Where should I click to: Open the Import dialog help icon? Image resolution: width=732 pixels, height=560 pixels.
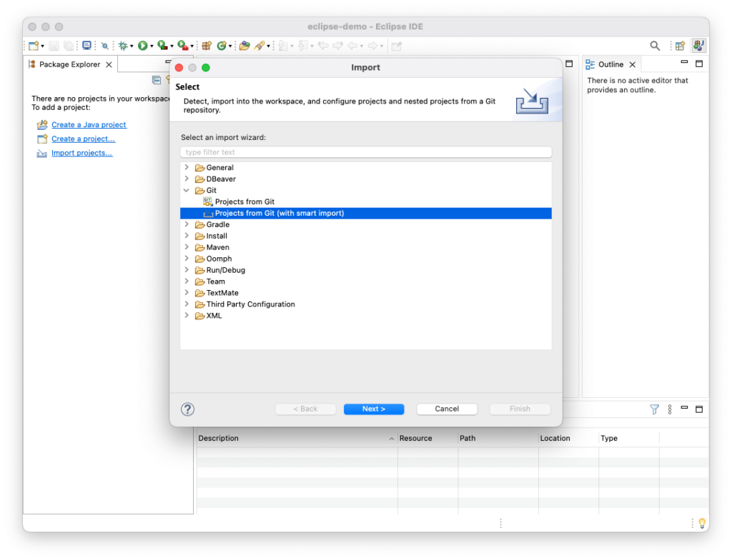point(187,409)
